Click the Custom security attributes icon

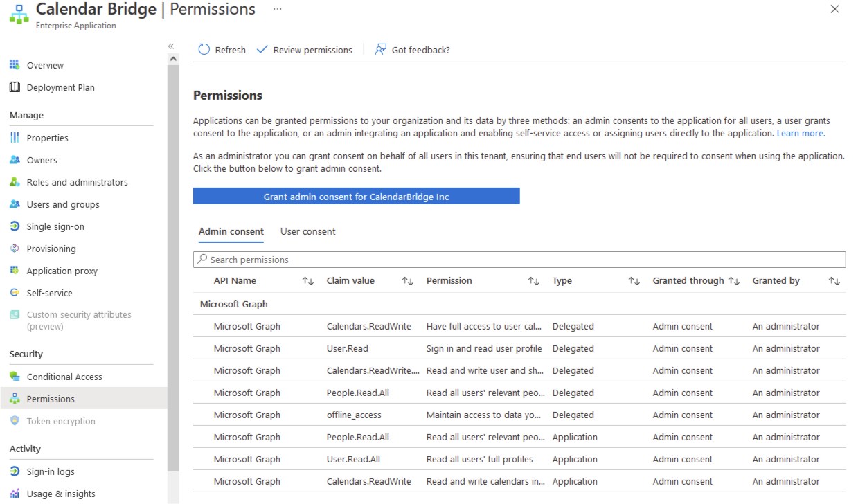click(x=15, y=315)
